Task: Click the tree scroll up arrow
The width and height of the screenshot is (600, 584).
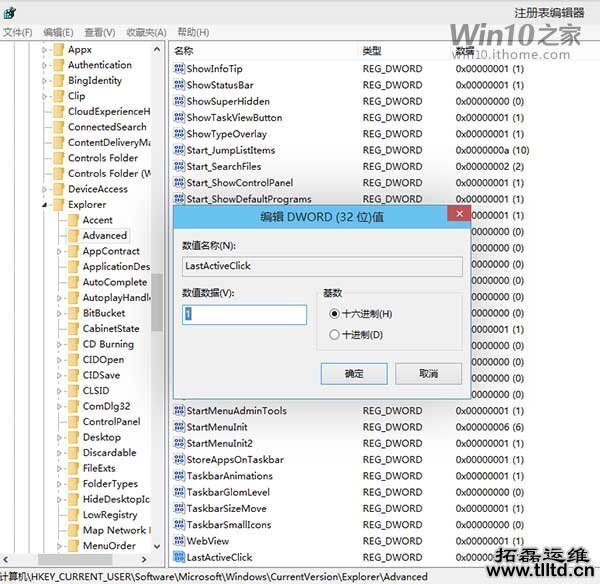Action: coord(157,50)
